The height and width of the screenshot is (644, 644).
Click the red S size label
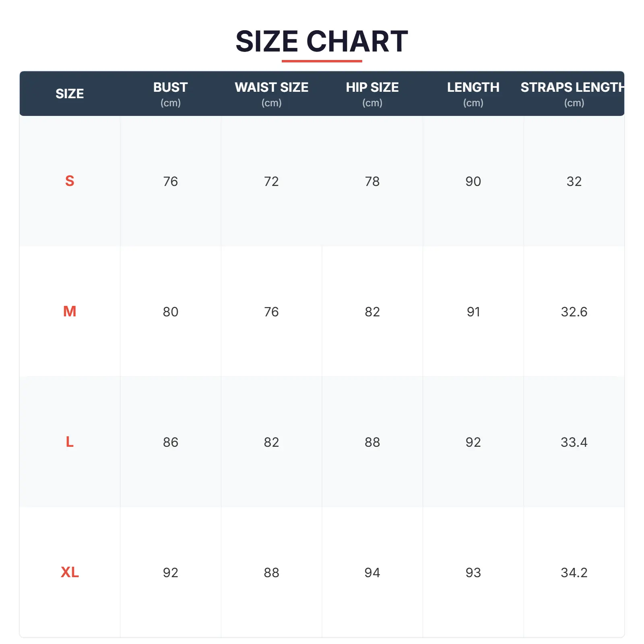point(70,181)
